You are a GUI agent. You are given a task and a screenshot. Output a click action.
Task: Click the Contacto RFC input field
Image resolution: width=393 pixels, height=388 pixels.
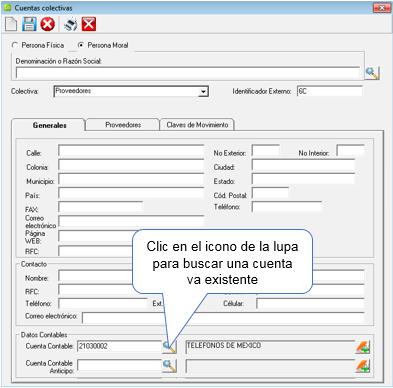point(96,290)
